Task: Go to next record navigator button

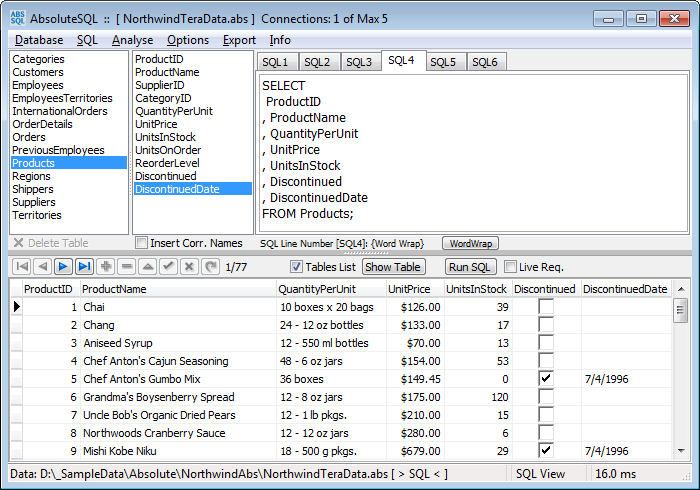Action: tap(63, 267)
